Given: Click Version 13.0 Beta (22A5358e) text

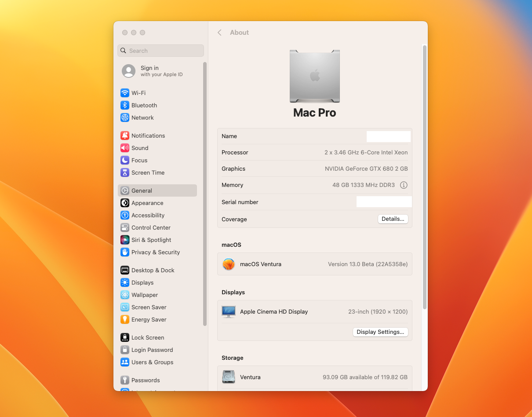Looking at the screenshot, I should [x=368, y=264].
